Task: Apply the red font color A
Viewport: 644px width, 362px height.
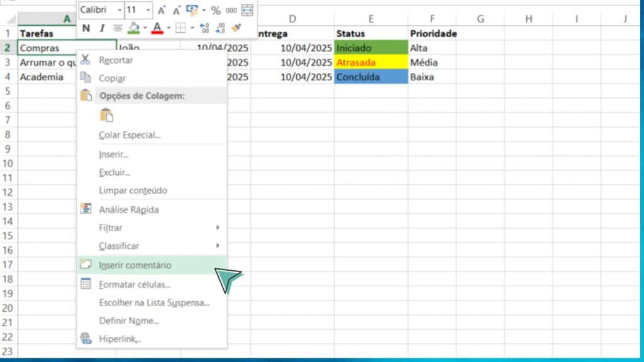Action: 157,28
